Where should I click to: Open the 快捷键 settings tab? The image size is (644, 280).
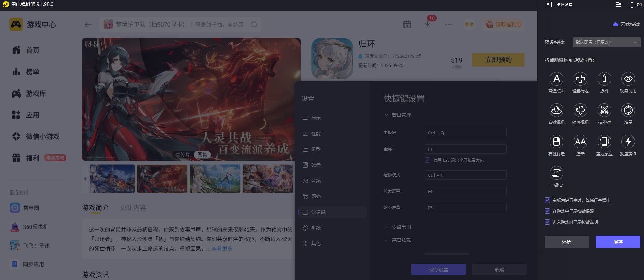pos(332,212)
